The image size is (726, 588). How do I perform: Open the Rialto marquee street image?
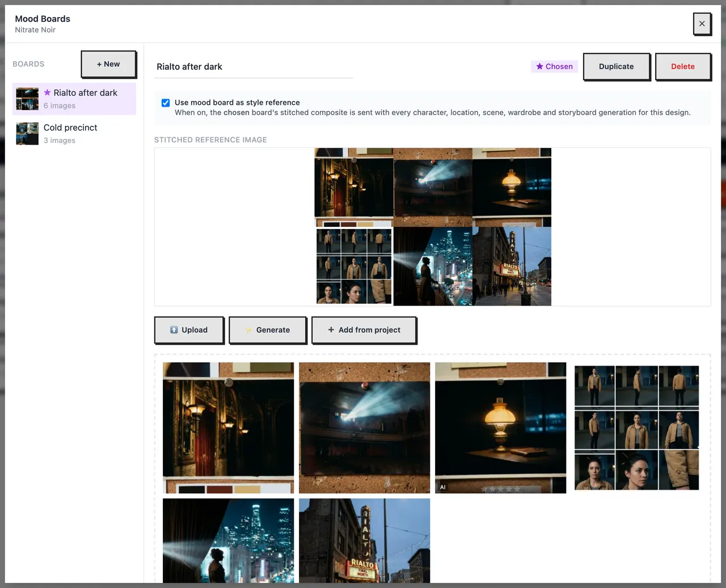pos(365,540)
